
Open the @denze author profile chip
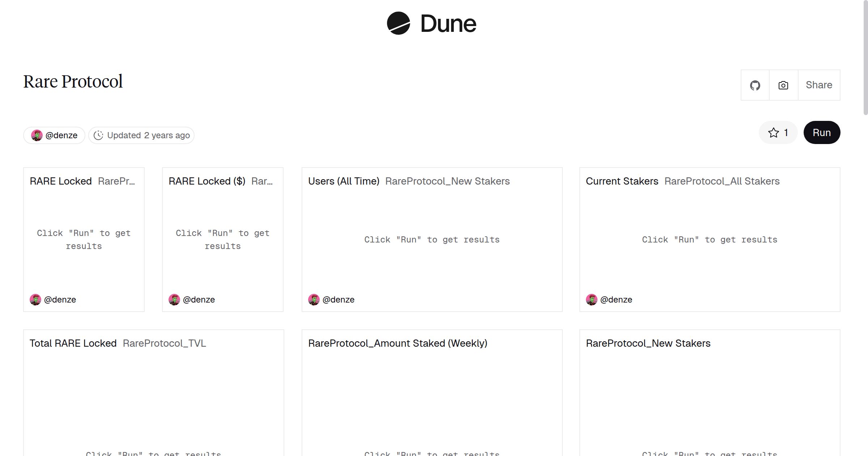point(61,135)
